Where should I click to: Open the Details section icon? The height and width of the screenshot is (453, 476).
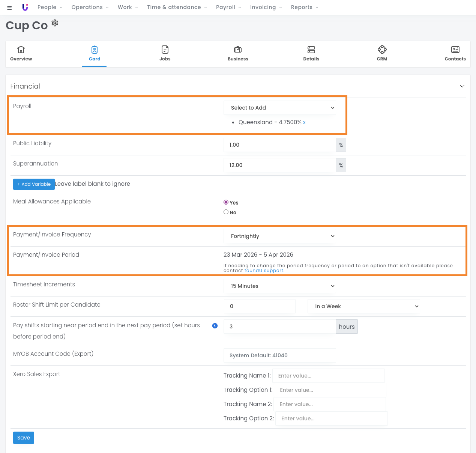tap(311, 50)
